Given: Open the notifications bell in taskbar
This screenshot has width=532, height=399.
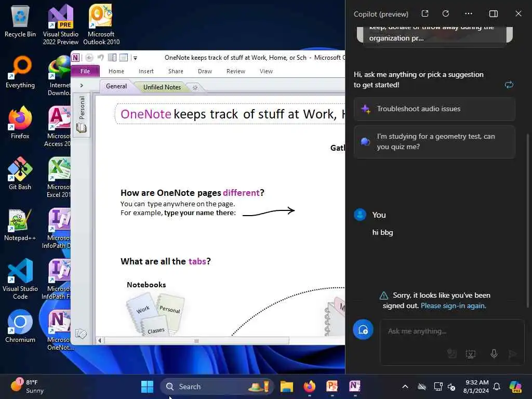Looking at the screenshot, I should coord(497,387).
